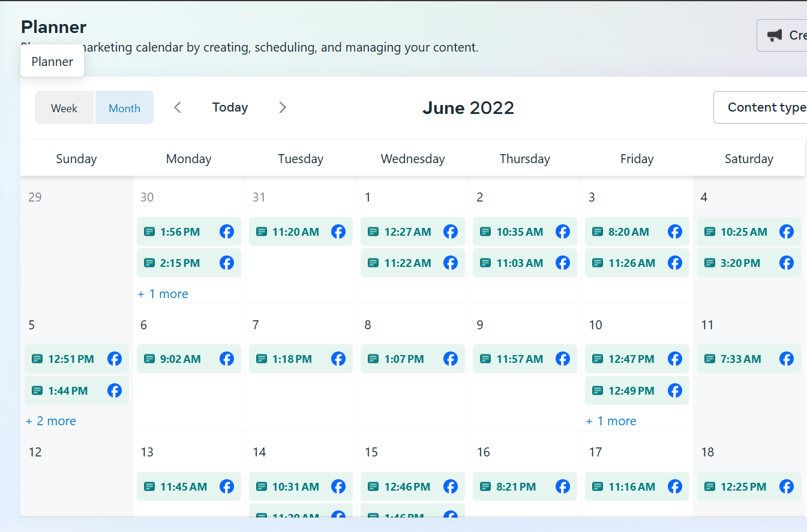Image resolution: width=807 pixels, height=532 pixels.
Task: Click Facebook icon on 1:56 PM post
Action: click(227, 232)
